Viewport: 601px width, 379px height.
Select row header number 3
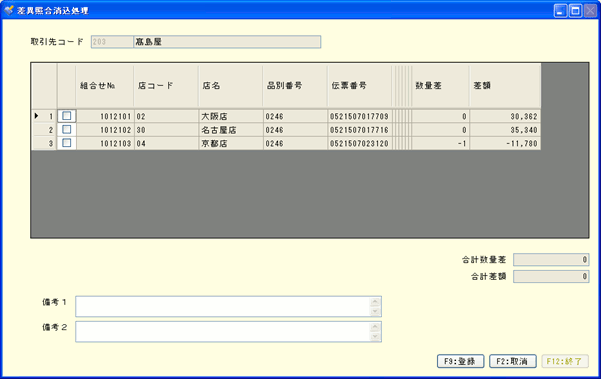(44, 143)
